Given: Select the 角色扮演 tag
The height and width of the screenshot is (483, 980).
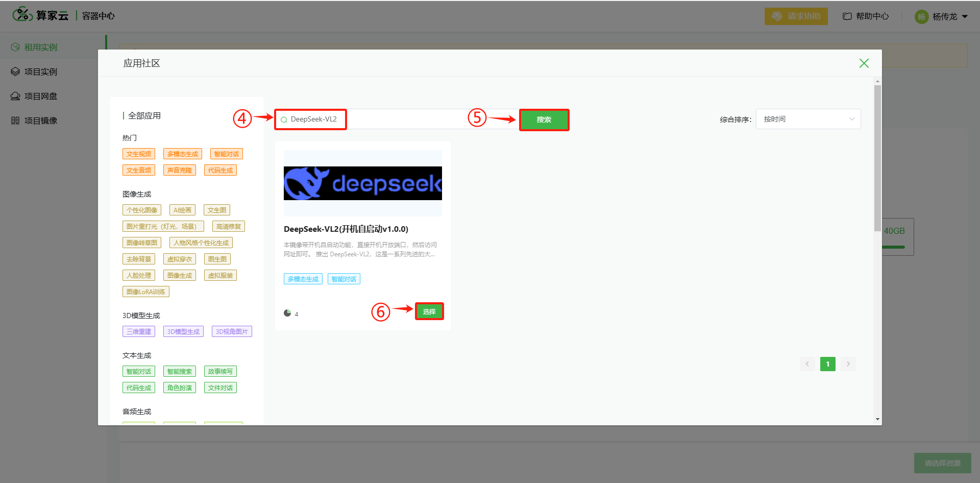Looking at the screenshot, I should pyautogui.click(x=180, y=388).
